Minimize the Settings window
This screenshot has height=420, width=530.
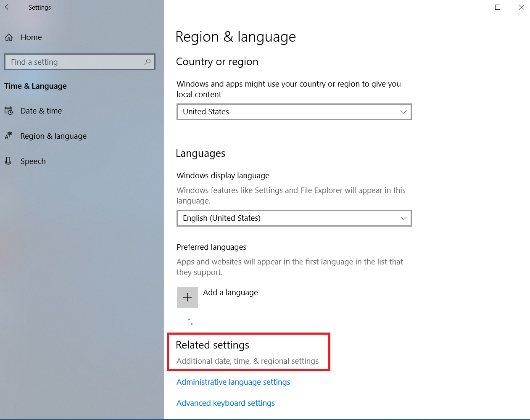pyautogui.click(x=474, y=7)
